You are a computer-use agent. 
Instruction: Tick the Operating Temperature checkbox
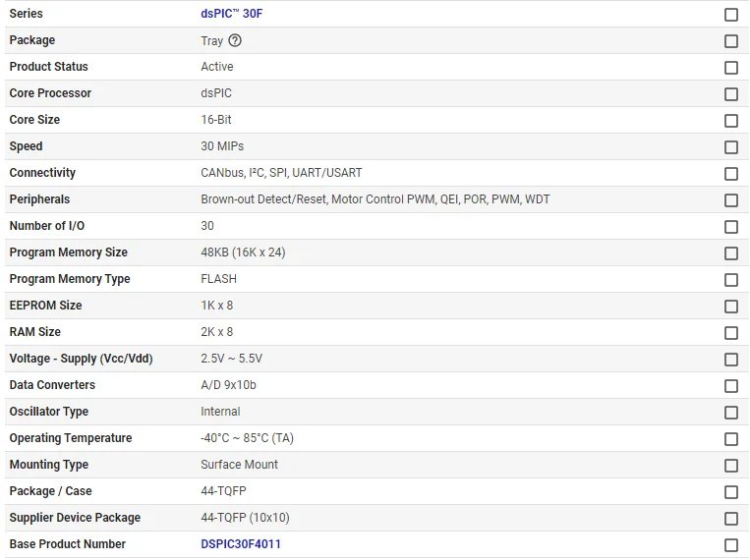tap(731, 439)
